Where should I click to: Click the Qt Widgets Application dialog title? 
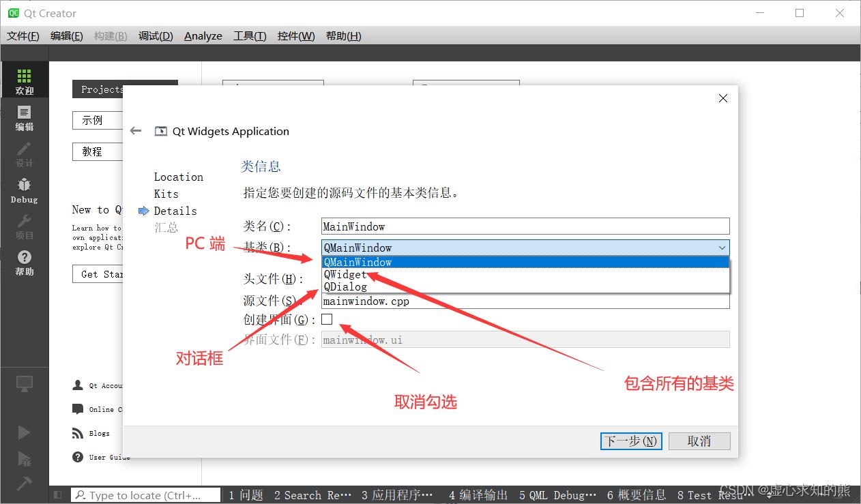point(231,131)
